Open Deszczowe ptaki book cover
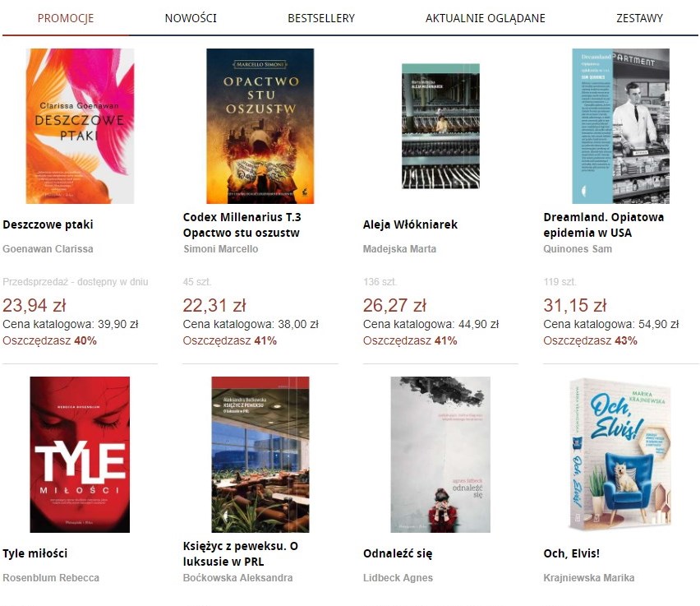The height and width of the screenshot is (606, 700). [x=80, y=126]
